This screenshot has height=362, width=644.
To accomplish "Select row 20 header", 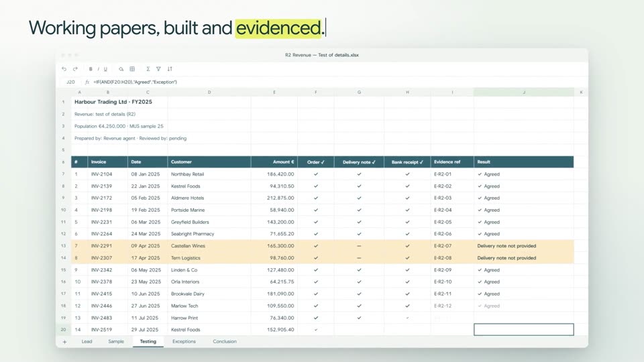I will click(63, 330).
